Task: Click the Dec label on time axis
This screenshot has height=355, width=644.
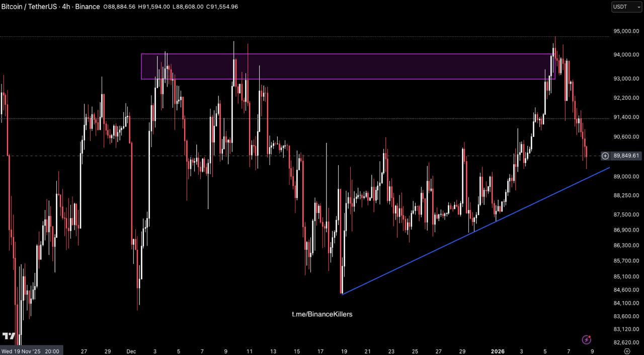Action: click(131, 351)
